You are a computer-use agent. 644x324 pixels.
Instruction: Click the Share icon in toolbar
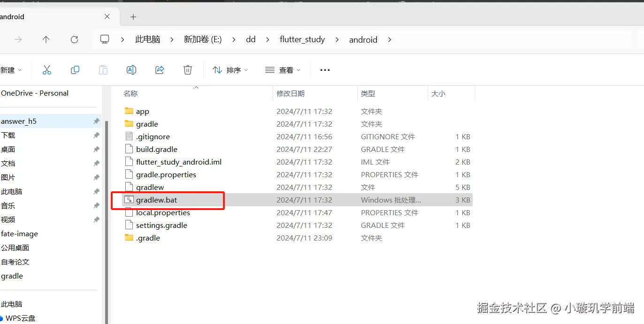(x=160, y=70)
